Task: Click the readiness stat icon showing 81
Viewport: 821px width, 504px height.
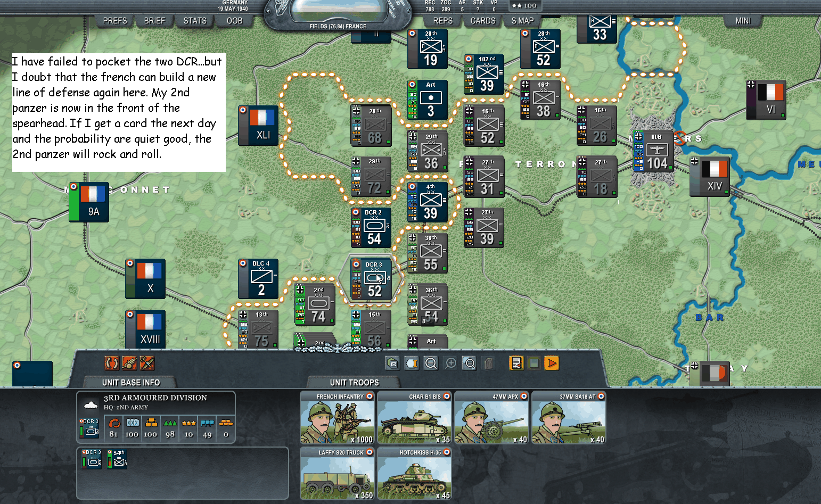Action: pyautogui.click(x=114, y=423)
